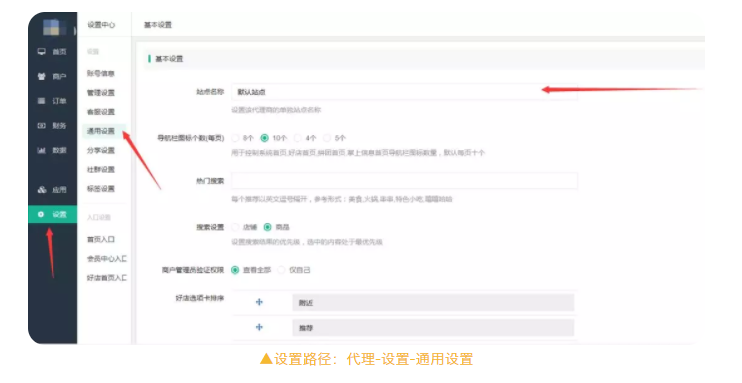The width and height of the screenshot is (742, 383).
Task: Select 仅自己 verification permission
Action: pyautogui.click(x=281, y=270)
